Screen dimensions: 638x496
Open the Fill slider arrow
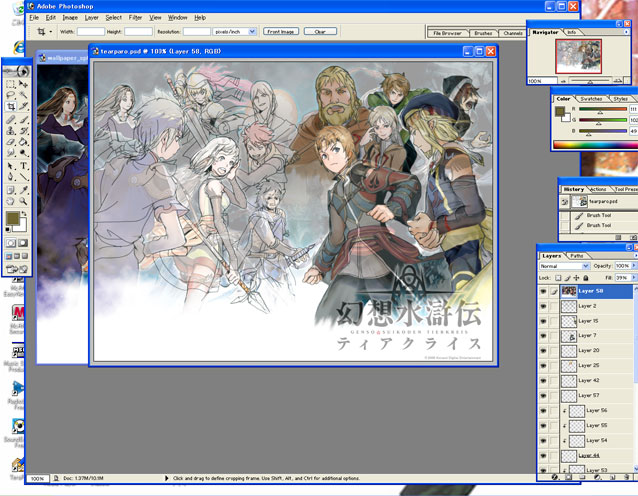(634, 278)
